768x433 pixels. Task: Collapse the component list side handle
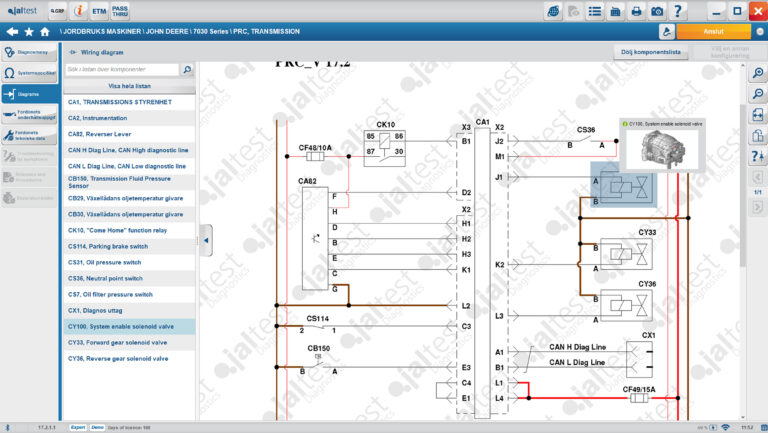(206, 240)
